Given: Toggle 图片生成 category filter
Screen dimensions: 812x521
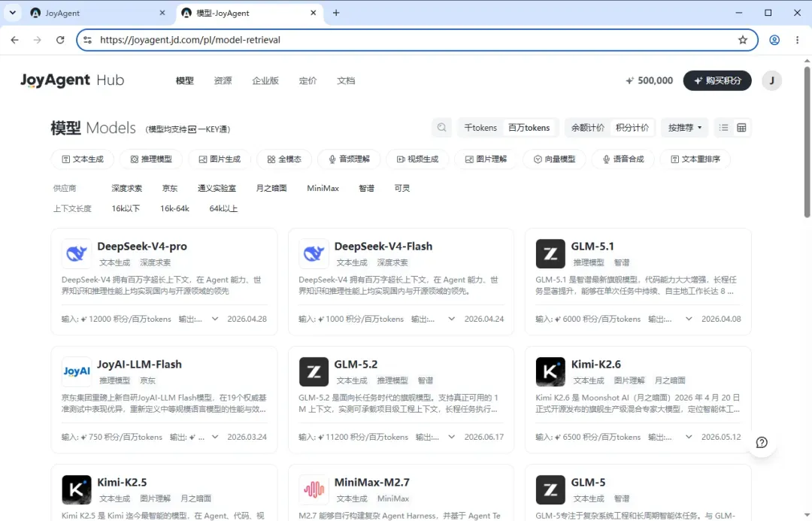Looking at the screenshot, I should (220, 159).
